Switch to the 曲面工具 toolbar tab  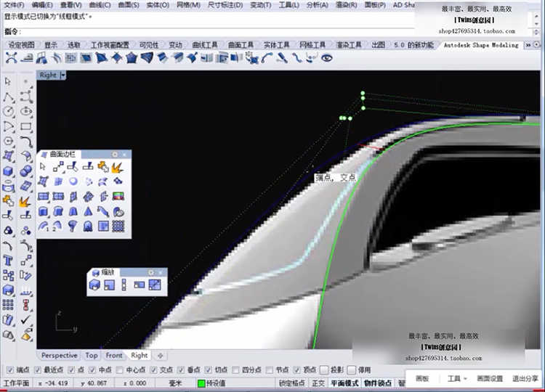point(241,45)
